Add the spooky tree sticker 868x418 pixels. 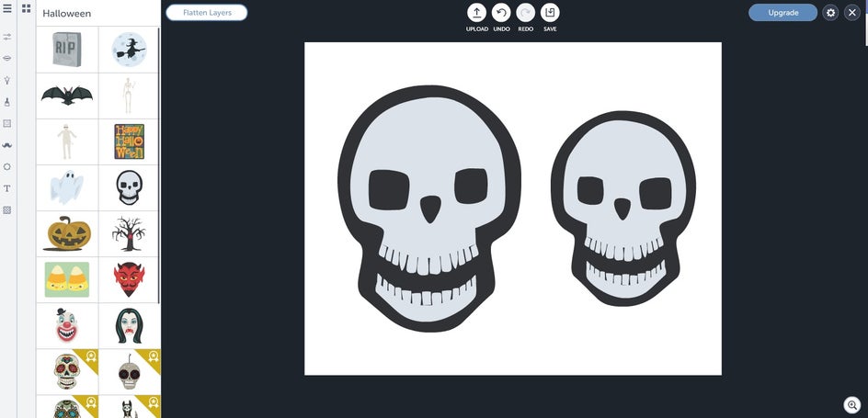coord(129,233)
